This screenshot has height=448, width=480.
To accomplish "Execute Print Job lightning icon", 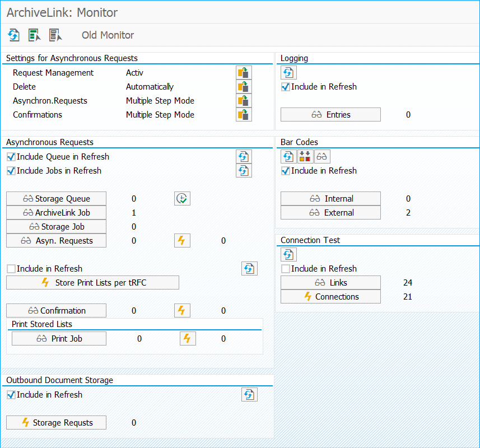I will coord(188,338).
